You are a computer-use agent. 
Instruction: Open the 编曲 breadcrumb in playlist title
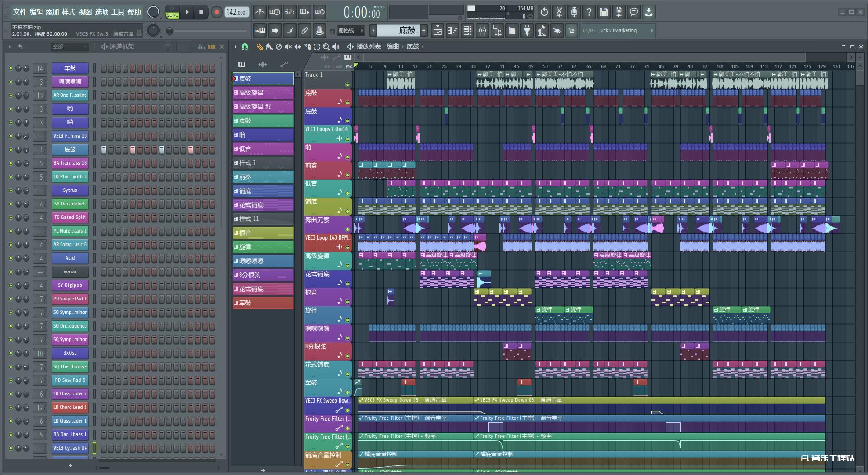(x=393, y=47)
